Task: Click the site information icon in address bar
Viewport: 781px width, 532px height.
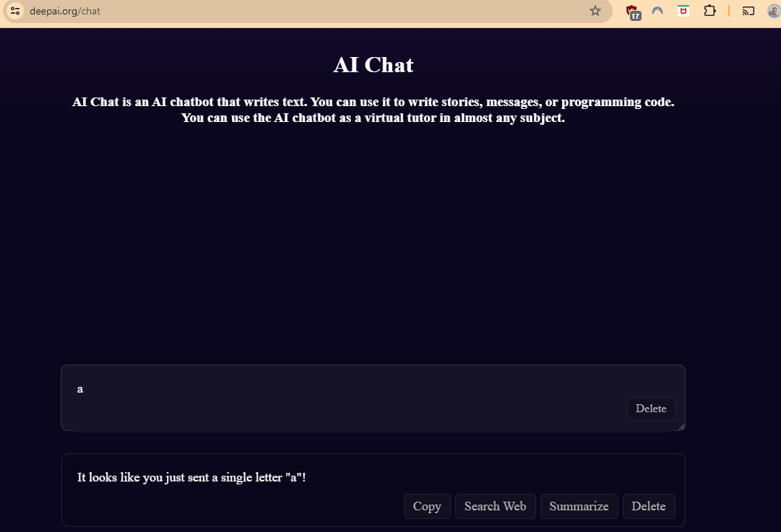Action: point(15,11)
